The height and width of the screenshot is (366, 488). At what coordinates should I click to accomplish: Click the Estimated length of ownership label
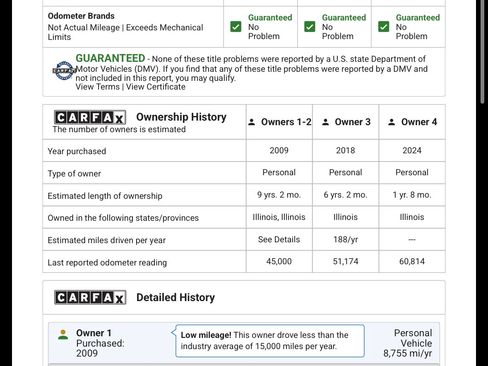(105, 196)
